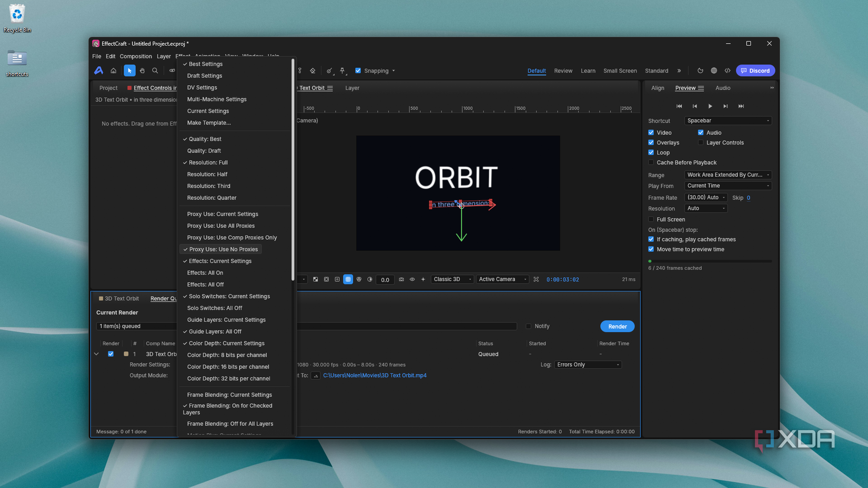Click the Discord button
This screenshot has height=488, width=868.
click(755, 70)
